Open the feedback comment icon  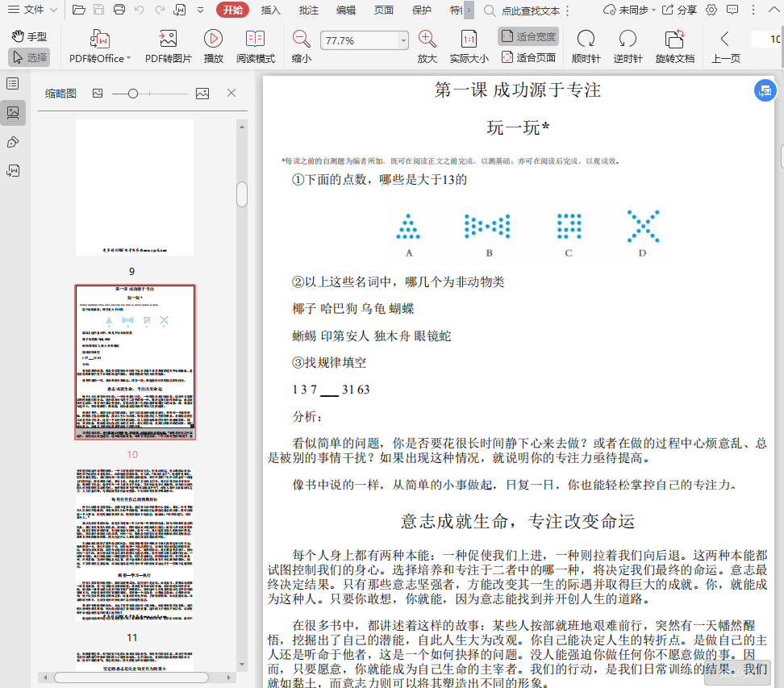click(x=732, y=10)
